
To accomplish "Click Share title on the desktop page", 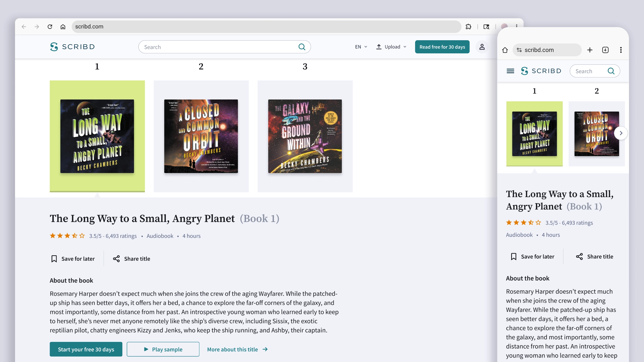I will pyautogui.click(x=131, y=259).
